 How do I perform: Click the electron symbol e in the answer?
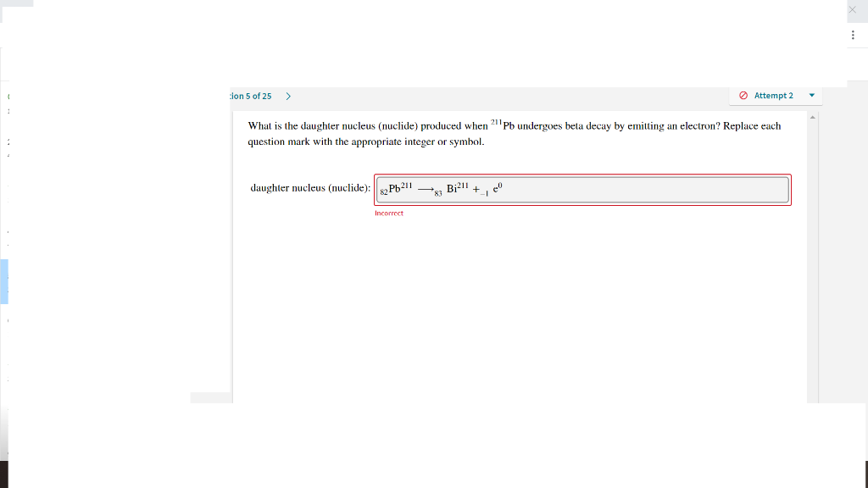point(494,188)
